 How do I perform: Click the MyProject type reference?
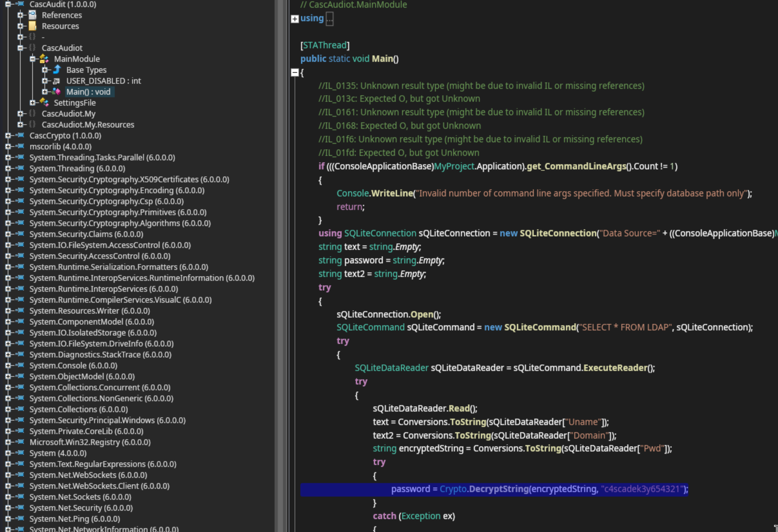pyautogui.click(x=454, y=166)
